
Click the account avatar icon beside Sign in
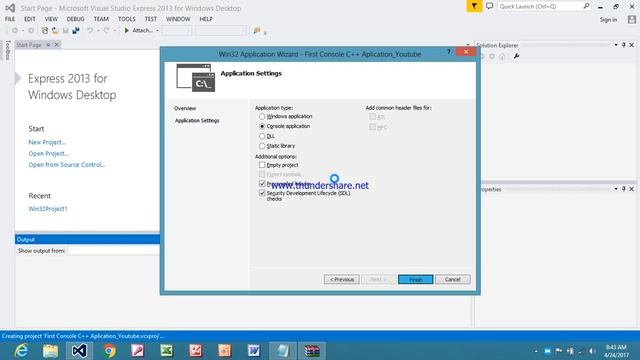point(632,20)
